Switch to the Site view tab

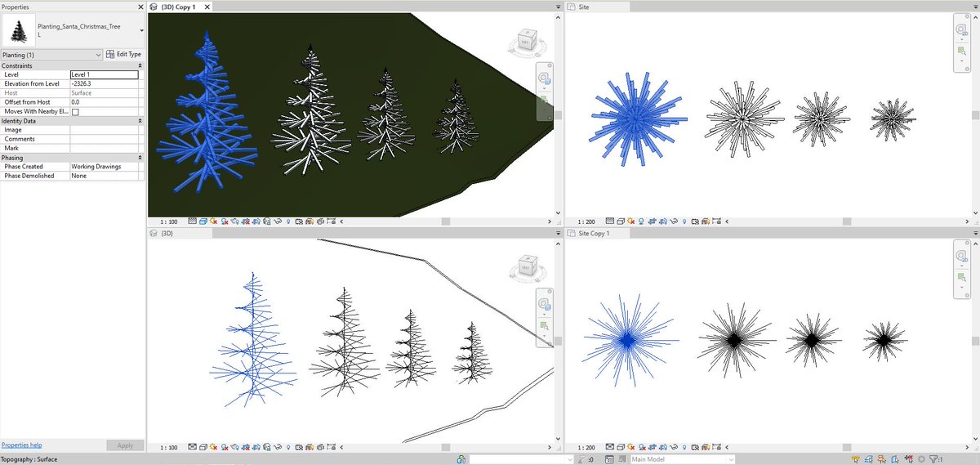click(584, 7)
